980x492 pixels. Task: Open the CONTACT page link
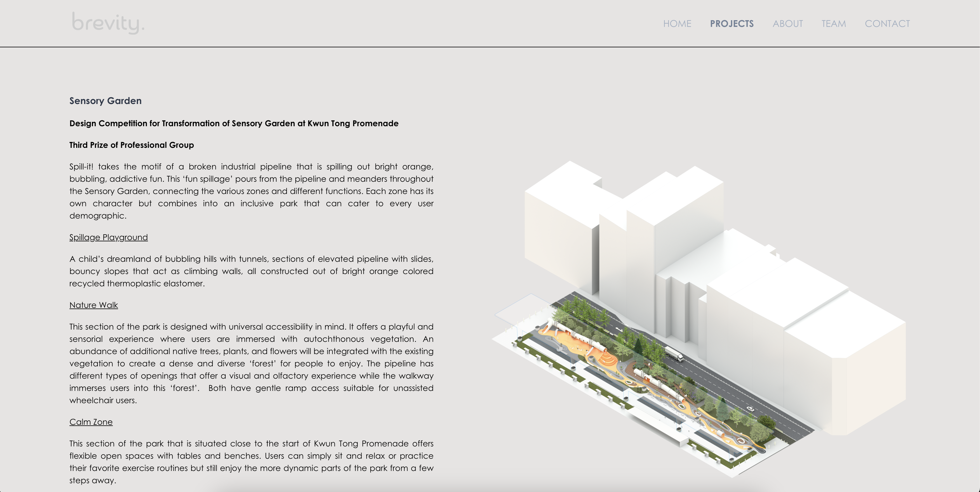887,24
